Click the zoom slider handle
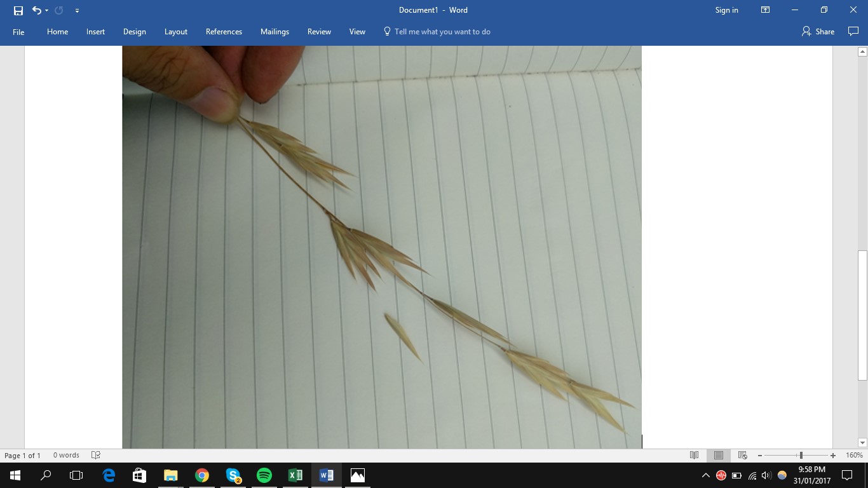 pos(801,456)
